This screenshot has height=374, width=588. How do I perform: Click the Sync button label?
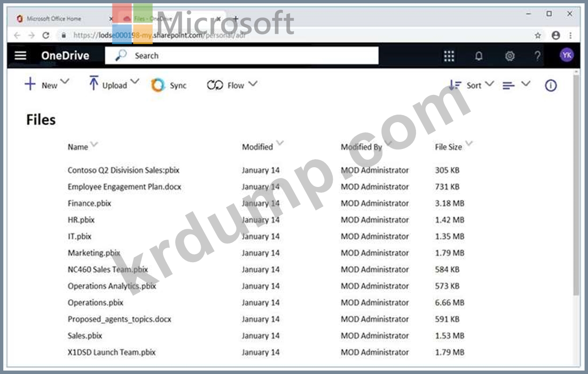(x=178, y=86)
